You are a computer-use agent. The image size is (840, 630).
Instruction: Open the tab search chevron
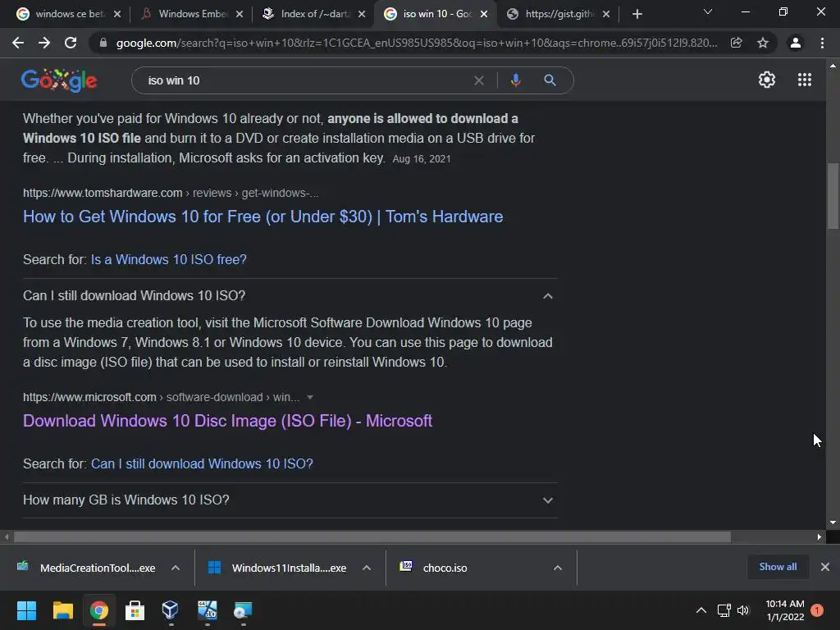(x=708, y=11)
